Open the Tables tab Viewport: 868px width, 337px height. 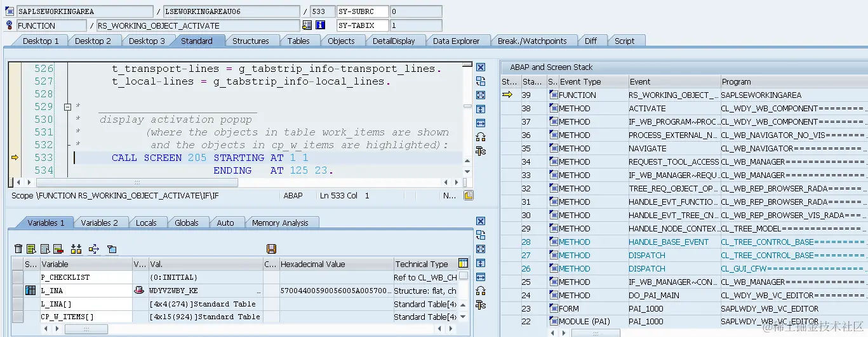[298, 41]
